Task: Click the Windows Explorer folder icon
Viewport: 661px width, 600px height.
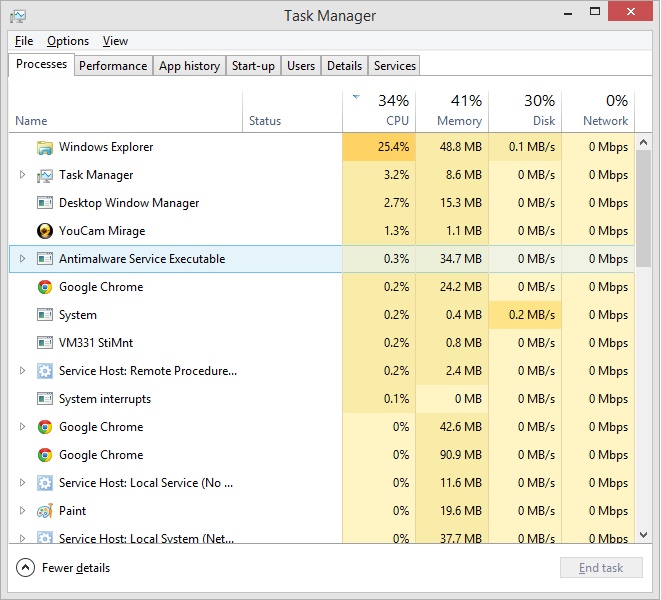Action: 45,147
